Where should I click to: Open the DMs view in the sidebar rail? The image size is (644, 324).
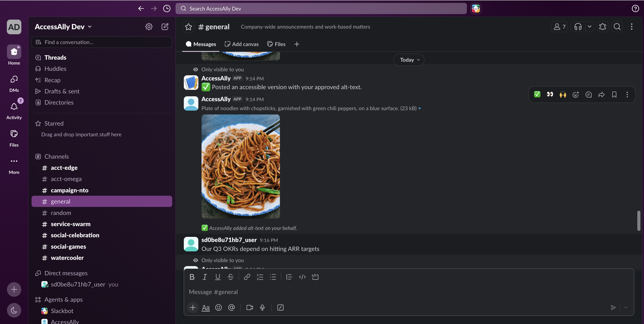click(14, 83)
